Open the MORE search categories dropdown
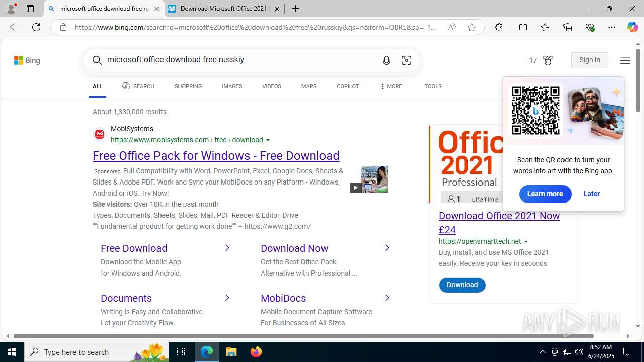The height and width of the screenshot is (362, 644). pos(391,86)
